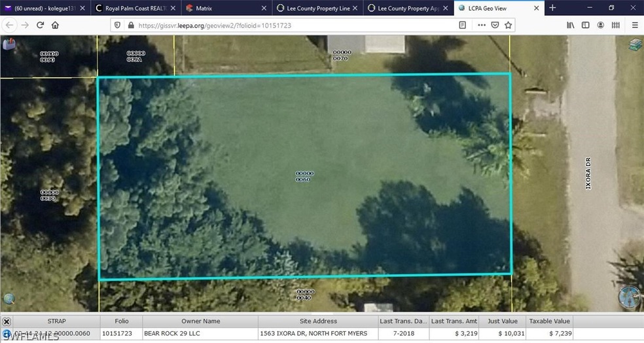
Task: Click the globe overview icon
Action: coord(630,297)
